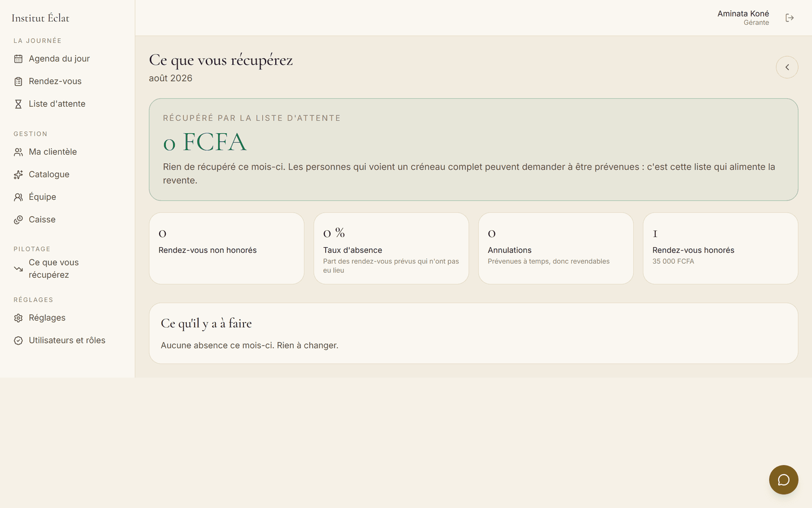Click the Ma clientèle people icon
Image resolution: width=812 pixels, height=508 pixels.
pyautogui.click(x=18, y=152)
